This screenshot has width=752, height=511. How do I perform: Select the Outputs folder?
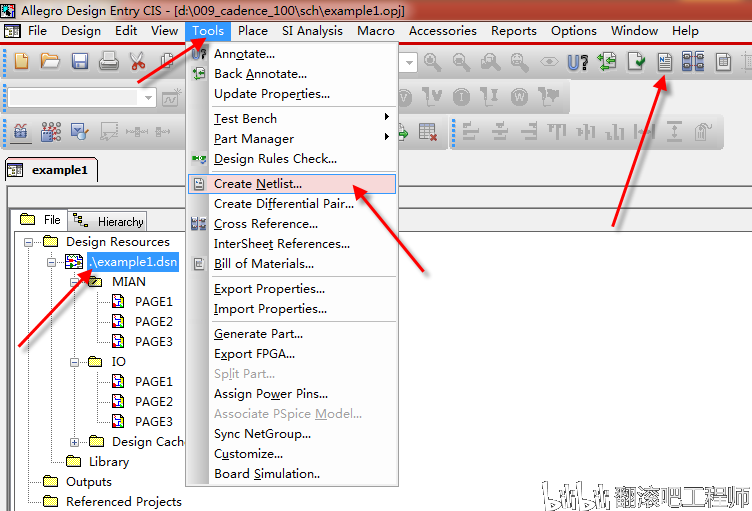(89, 482)
